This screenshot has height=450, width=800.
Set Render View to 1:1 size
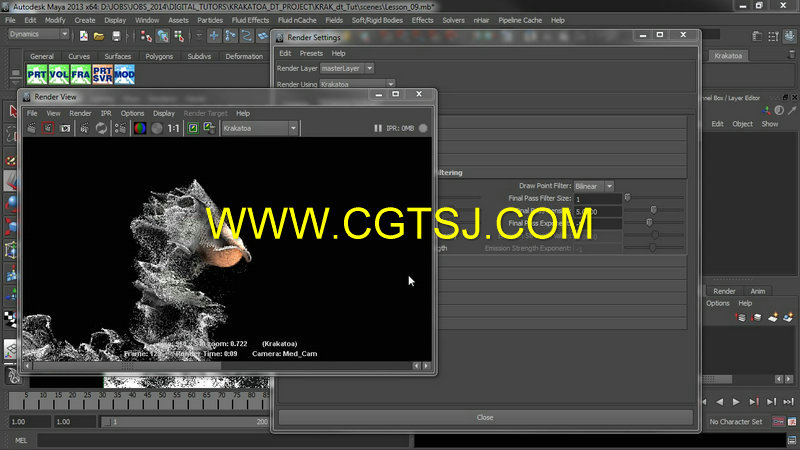tap(173, 128)
